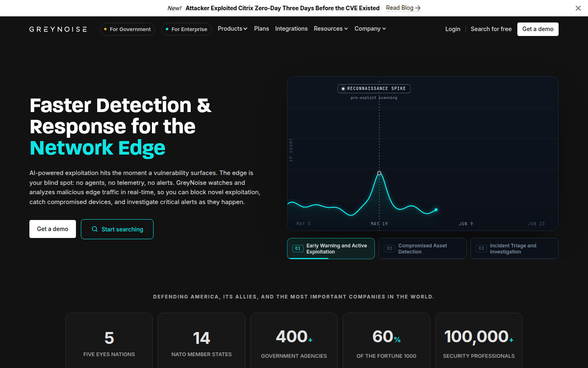Switch to Incident Triage and Investigation tab

pyautogui.click(x=514, y=249)
